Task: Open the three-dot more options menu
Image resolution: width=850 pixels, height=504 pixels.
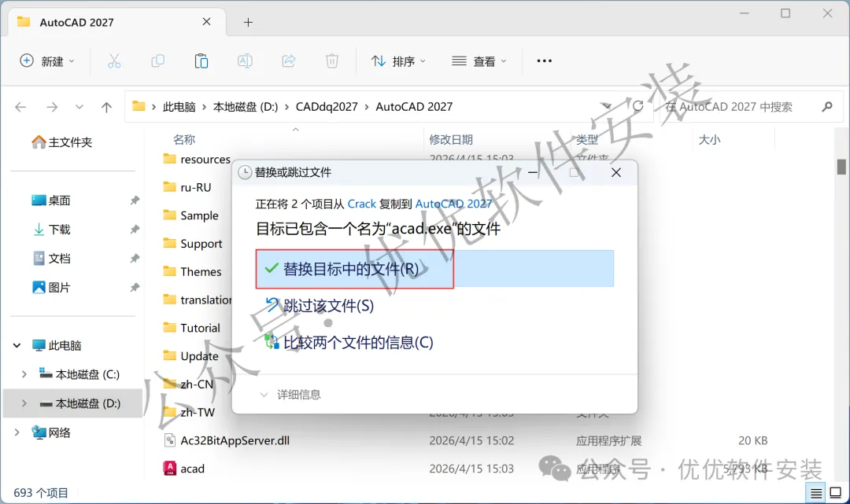Action: point(544,61)
